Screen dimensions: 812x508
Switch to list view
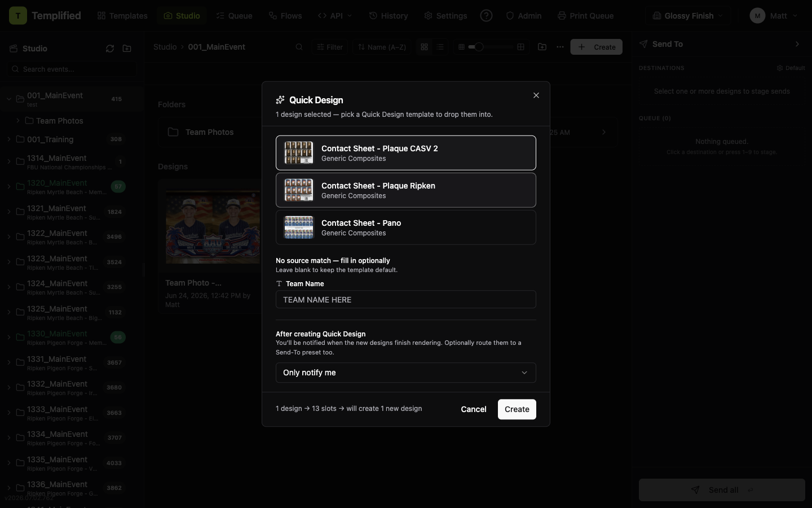pos(440,47)
